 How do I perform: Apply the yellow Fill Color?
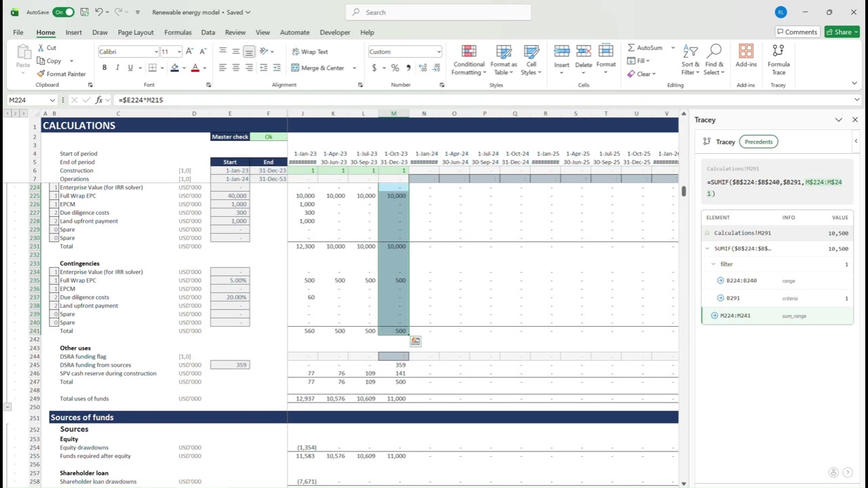[174, 68]
